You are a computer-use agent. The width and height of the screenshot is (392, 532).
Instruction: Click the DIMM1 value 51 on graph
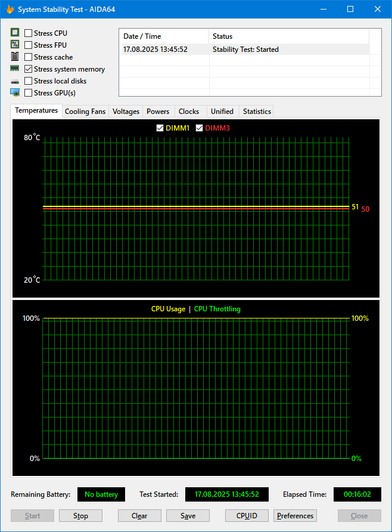tap(355, 206)
